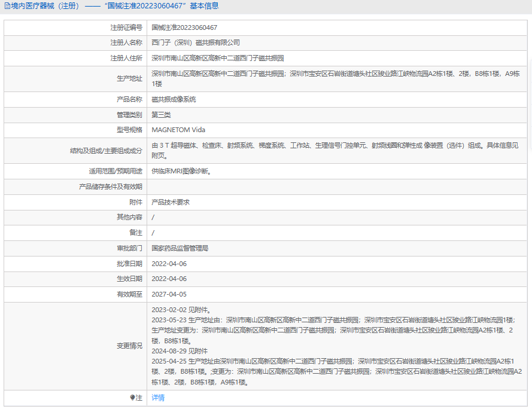Click the 管理类别 label

[x=130, y=115]
